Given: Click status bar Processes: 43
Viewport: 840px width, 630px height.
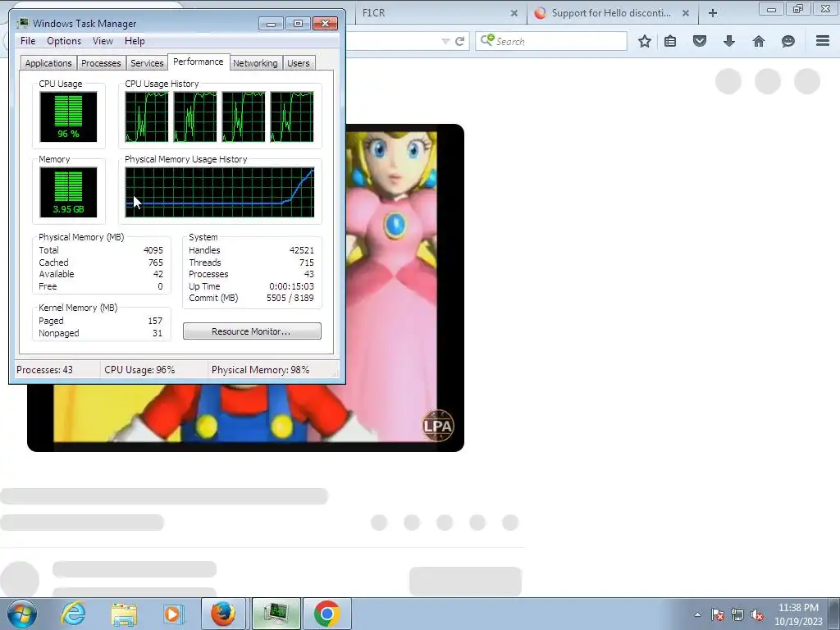Looking at the screenshot, I should click(44, 370).
